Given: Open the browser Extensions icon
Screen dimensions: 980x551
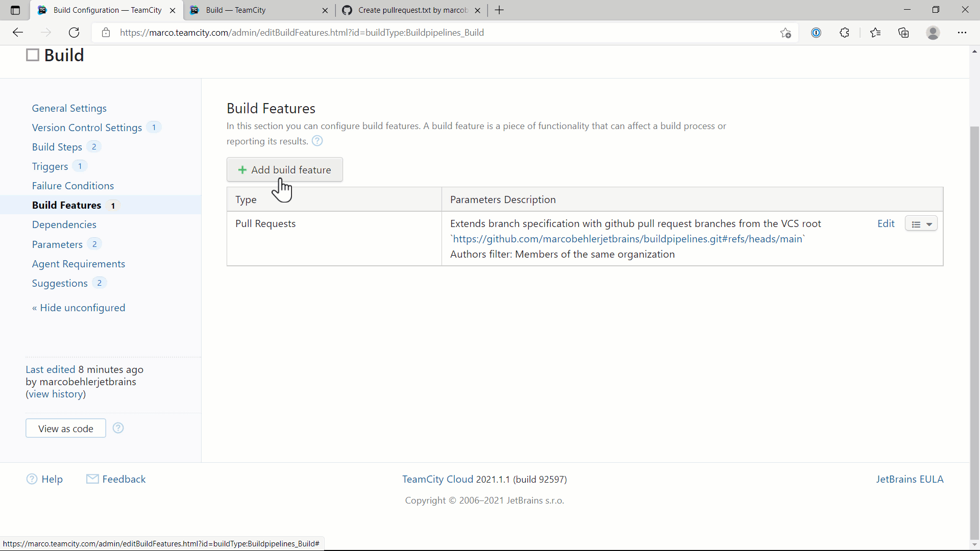Looking at the screenshot, I should pyautogui.click(x=844, y=32).
